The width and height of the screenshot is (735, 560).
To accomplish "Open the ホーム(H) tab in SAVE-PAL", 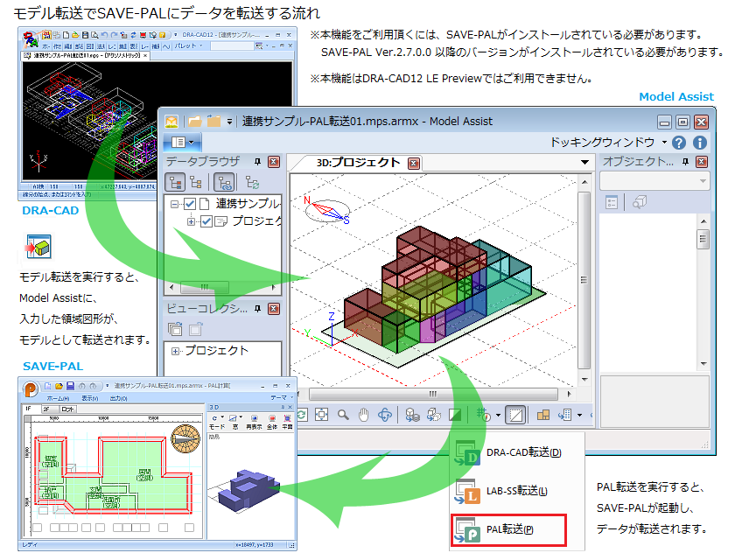I will click(x=59, y=398).
